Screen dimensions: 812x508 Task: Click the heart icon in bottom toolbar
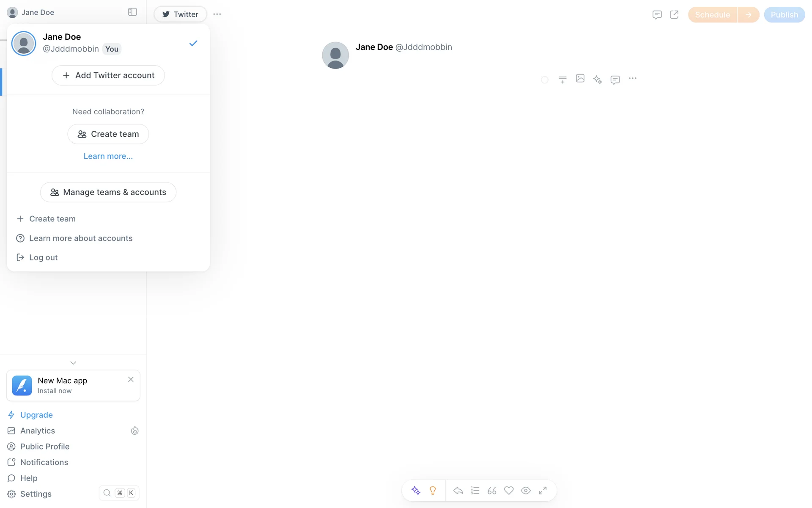point(509,490)
